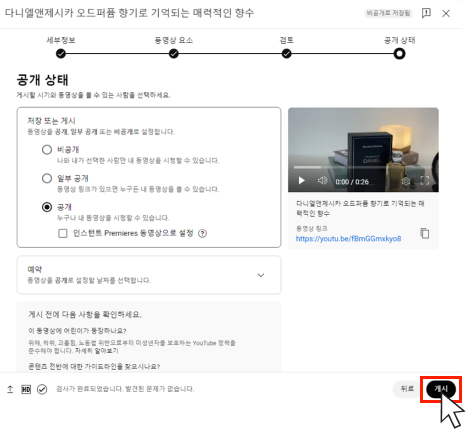Click the 자세히 알아보기 link
Viewport: 466px width, 429px height.
click(x=97, y=351)
